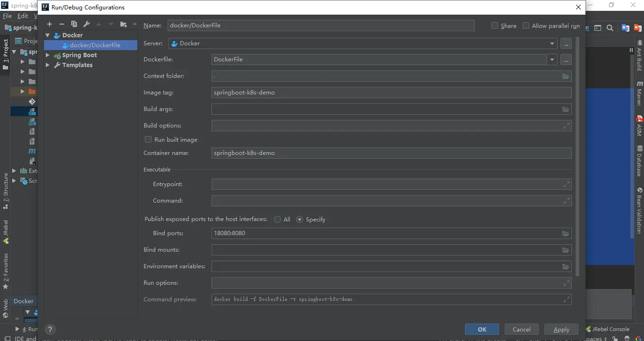Expand External Libraries in Project tree
This screenshot has height=341, width=644.
pos(14,171)
